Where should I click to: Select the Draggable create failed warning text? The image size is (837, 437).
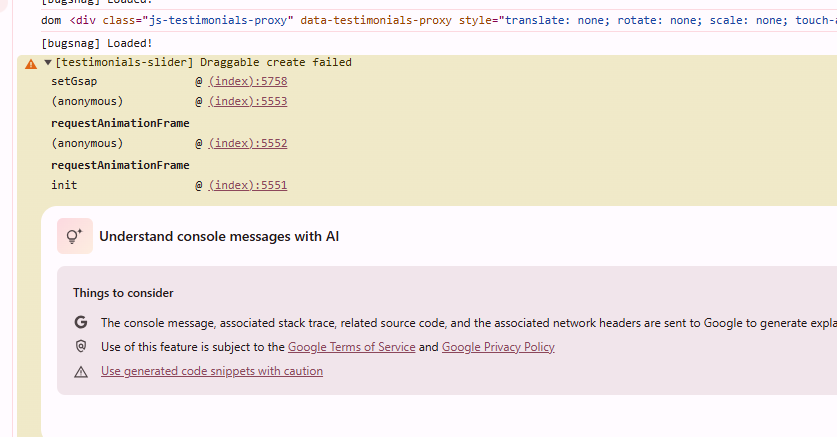click(276, 62)
